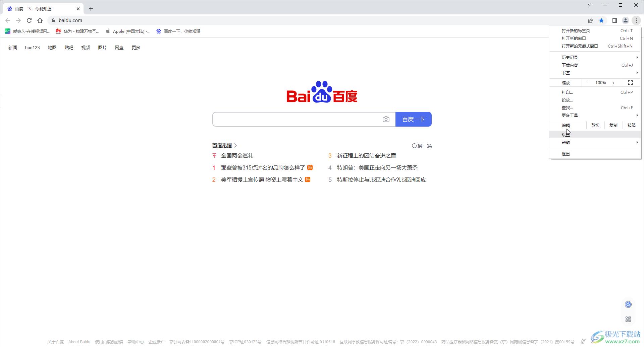Open the 视频 nav link
Viewport: 644px width, 347px height.
point(86,48)
